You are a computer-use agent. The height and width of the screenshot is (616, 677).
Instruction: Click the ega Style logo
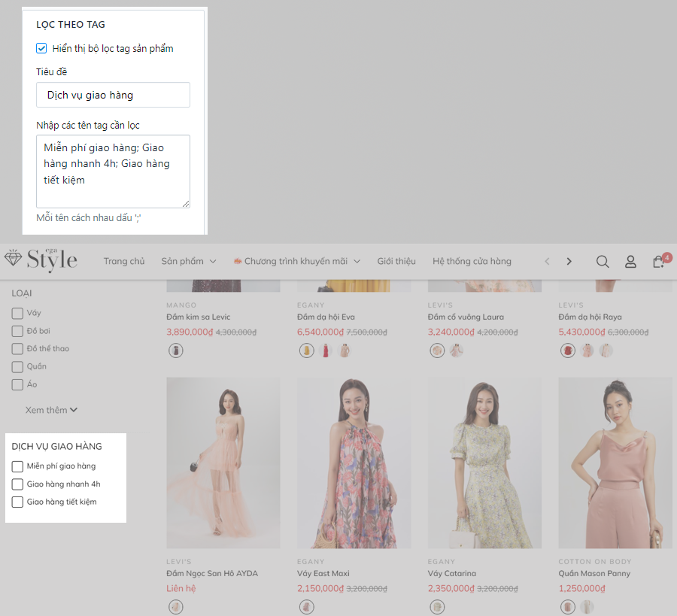(41, 259)
